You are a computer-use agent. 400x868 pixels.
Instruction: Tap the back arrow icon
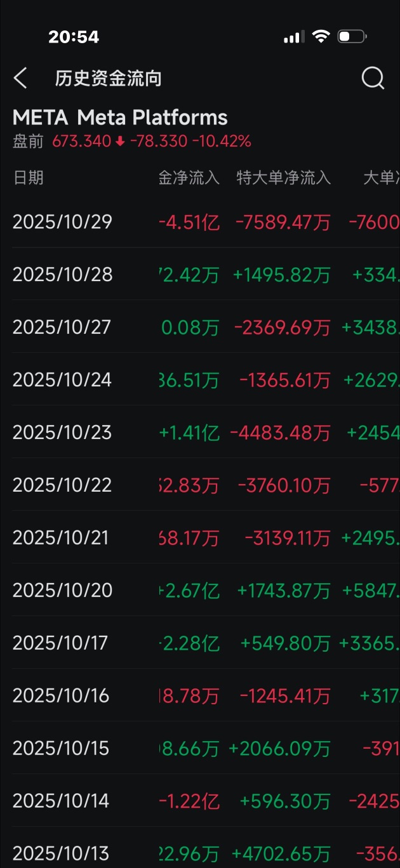[20, 79]
